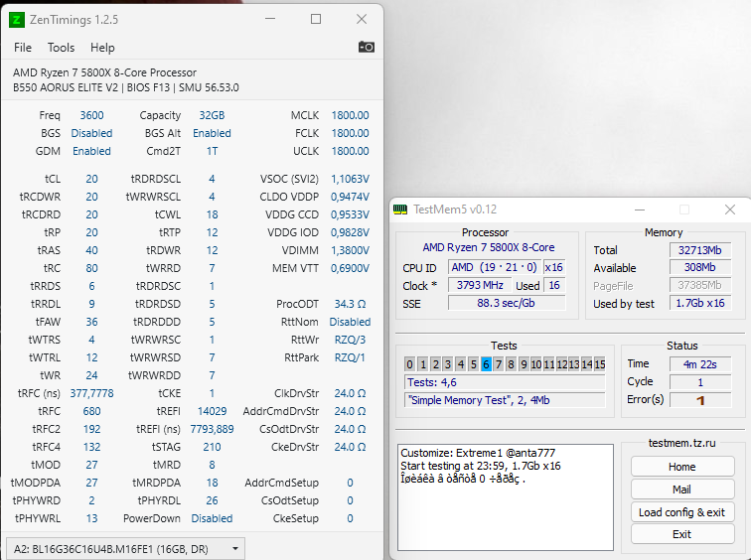Select test number 0 box
This screenshot has height=560, width=751.
click(409, 364)
